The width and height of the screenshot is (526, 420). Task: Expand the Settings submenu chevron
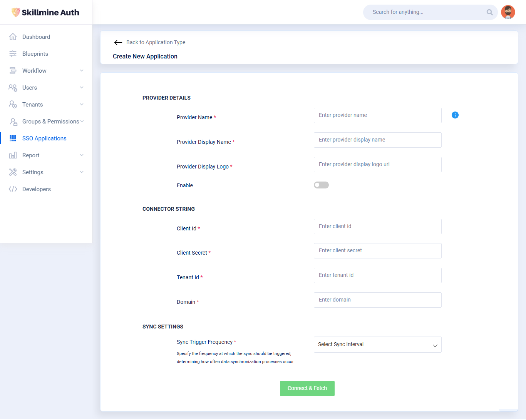pos(82,172)
